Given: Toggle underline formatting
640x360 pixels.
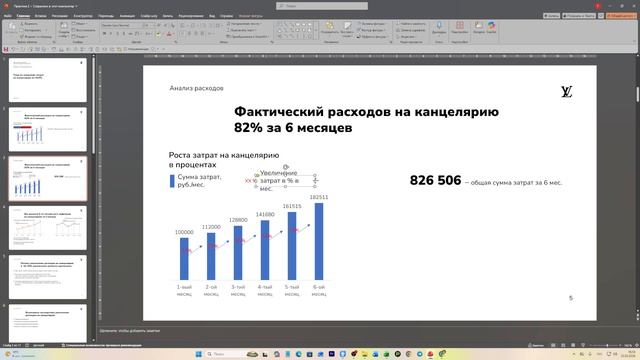Looking at the screenshot, I should coord(118,34).
